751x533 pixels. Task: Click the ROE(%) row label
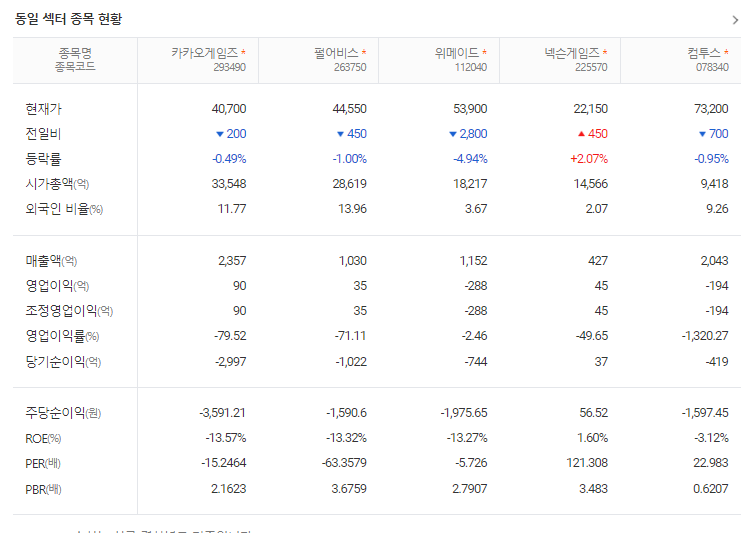pyautogui.click(x=43, y=439)
